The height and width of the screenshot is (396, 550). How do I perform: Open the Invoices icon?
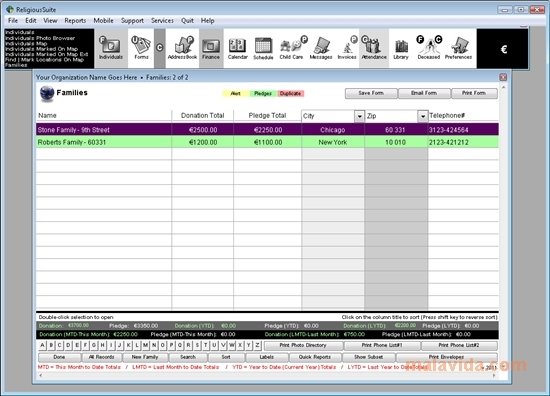click(x=347, y=48)
